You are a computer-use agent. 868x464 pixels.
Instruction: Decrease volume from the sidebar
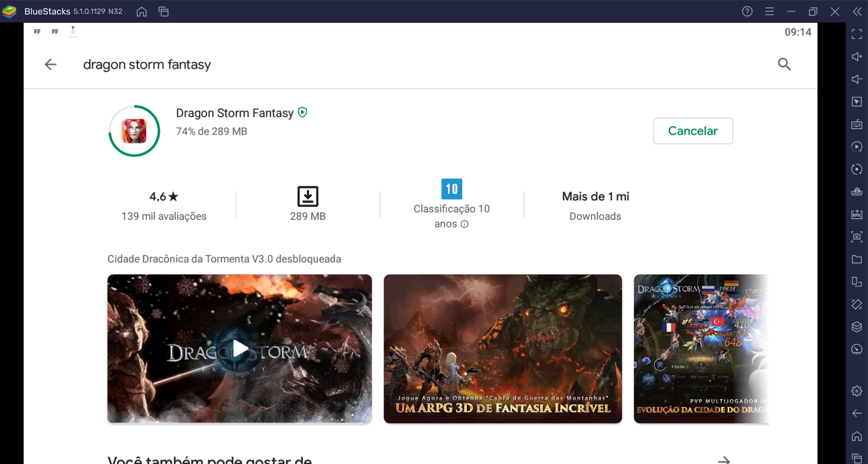[857, 79]
